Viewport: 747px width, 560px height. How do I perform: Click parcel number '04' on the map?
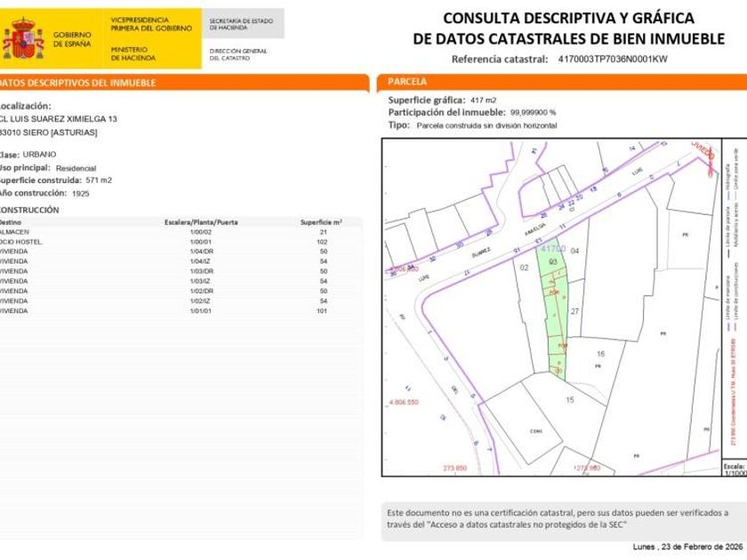coord(575,251)
